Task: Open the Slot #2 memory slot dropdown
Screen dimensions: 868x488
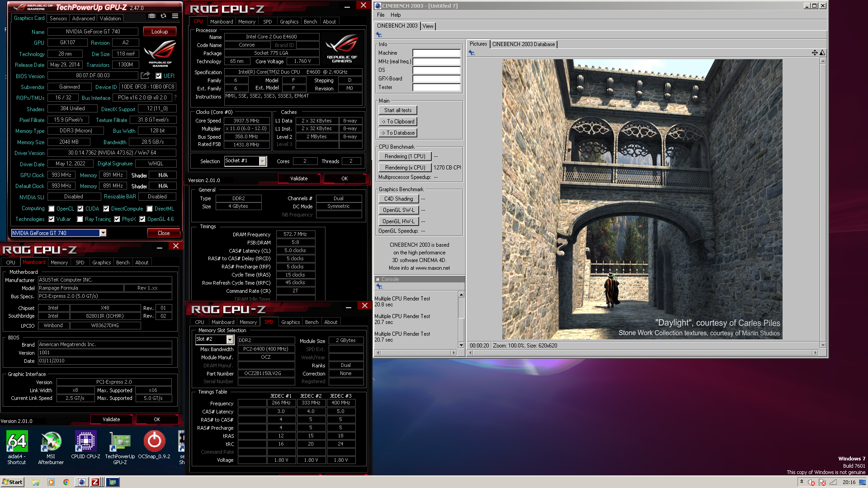Action: point(230,339)
